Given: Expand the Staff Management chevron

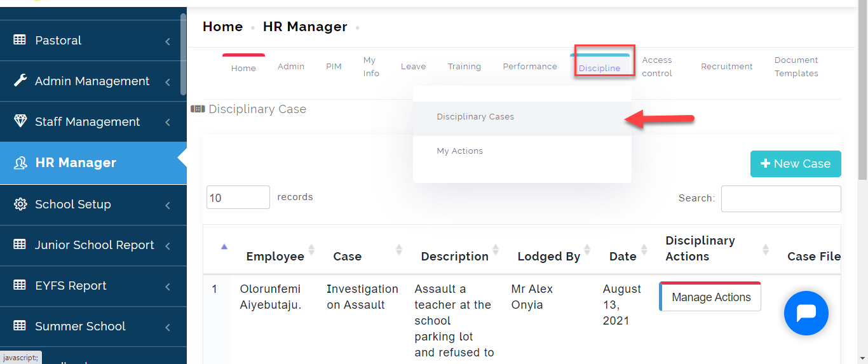Looking at the screenshot, I should point(168,123).
